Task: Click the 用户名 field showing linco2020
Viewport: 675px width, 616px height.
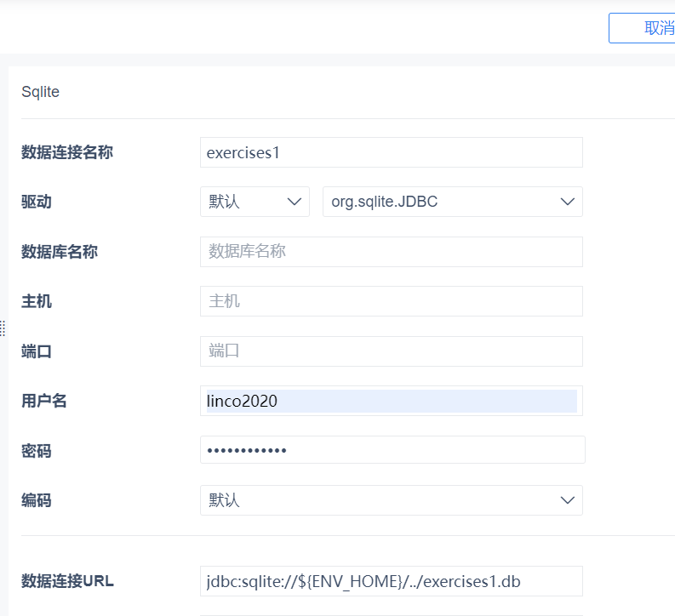Action: coord(391,401)
